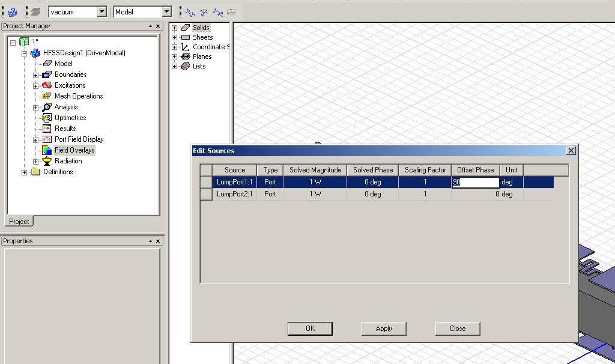
Task: Click the HFSS design icon in the toolbar
Action: click(13, 12)
